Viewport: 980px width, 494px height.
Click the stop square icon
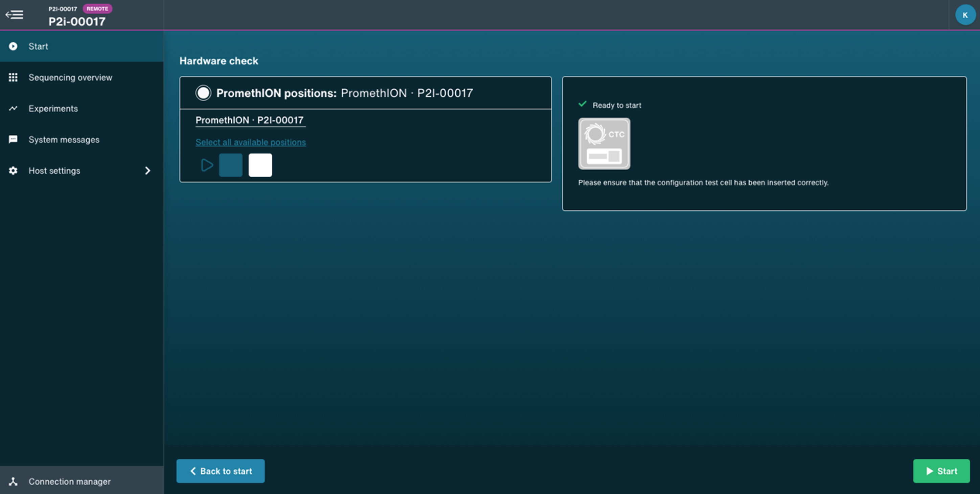[260, 164]
